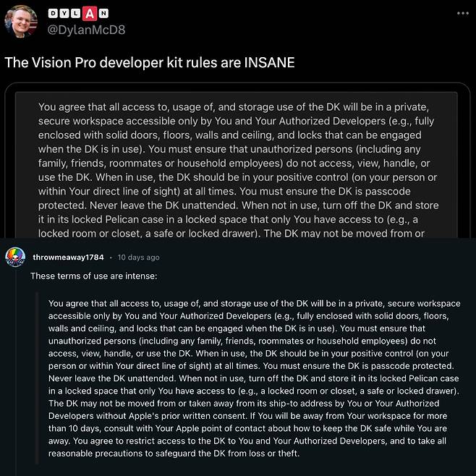Click the "10 days ago" timestamp

139,258
